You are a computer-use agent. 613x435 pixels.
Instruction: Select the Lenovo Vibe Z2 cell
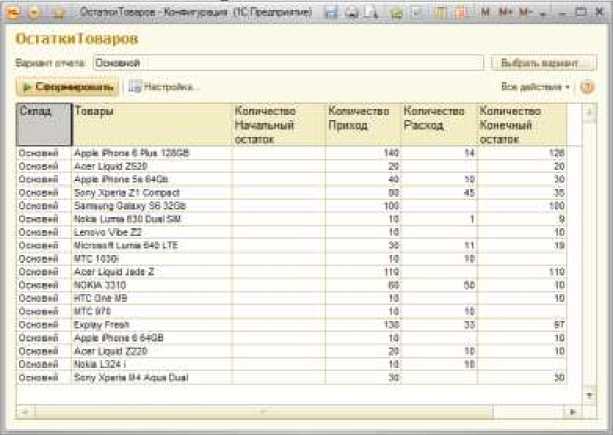point(152,232)
